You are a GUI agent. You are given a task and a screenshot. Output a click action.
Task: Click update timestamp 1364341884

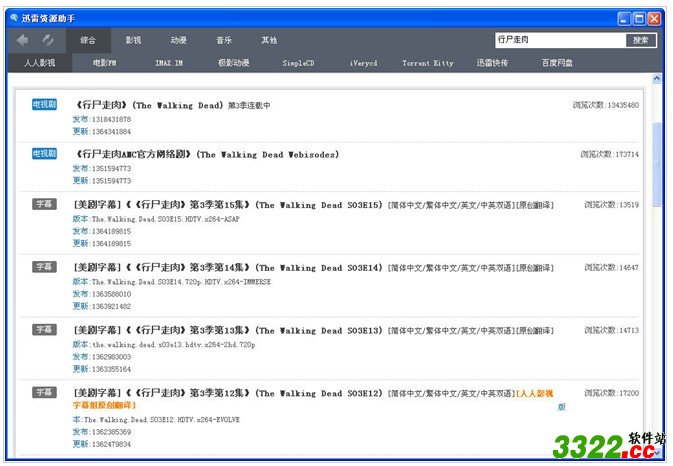[x=112, y=131]
